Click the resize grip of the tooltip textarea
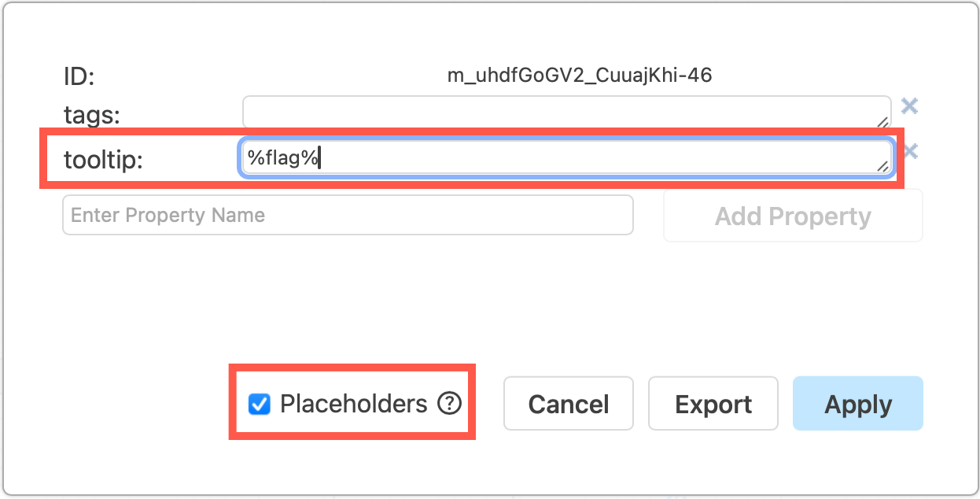 [884, 168]
